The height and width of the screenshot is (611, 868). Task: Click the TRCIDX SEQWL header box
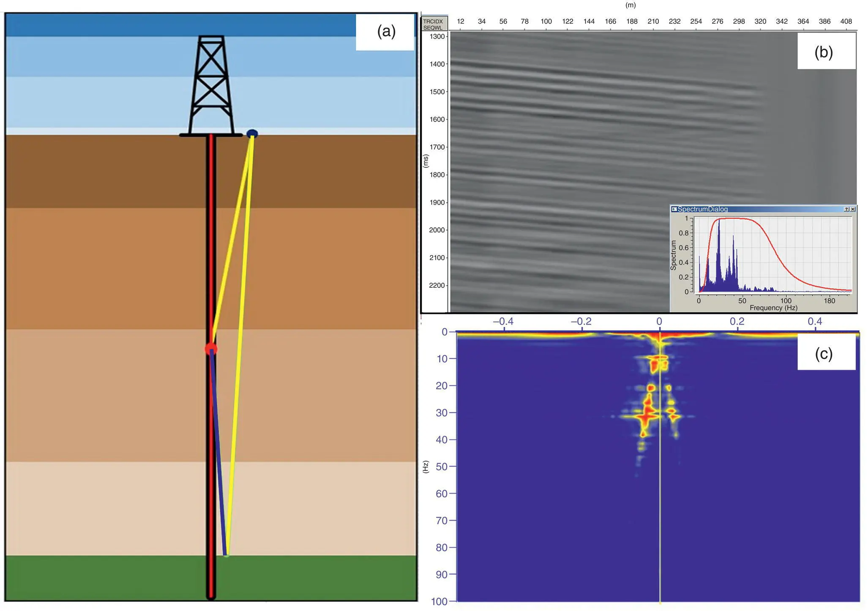[x=434, y=24]
